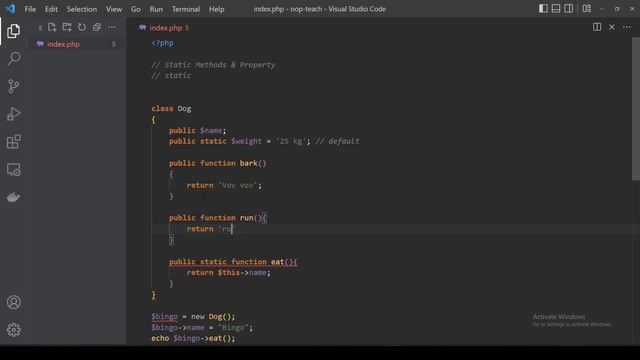Screen dimensions: 640x360
Task: Toggle the bottom panel layout
Action: [x=556, y=9]
